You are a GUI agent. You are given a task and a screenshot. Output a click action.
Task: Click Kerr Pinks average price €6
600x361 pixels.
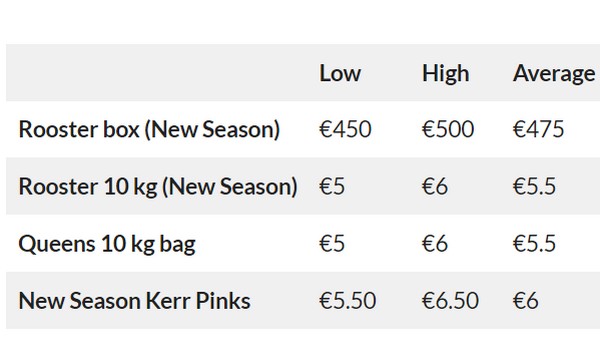(x=526, y=301)
